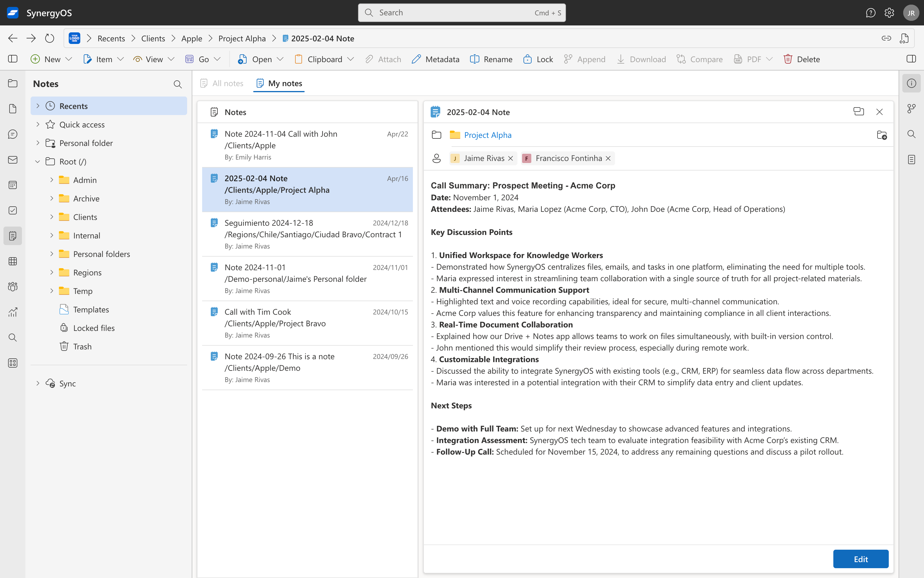This screenshot has width=924, height=578.
Task: Open the New dropdown
Action: tap(51, 59)
